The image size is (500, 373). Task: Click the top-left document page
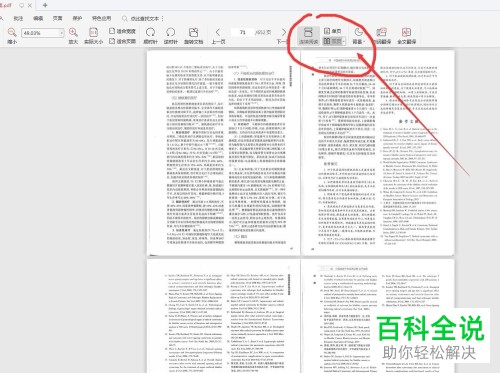[x=223, y=153]
